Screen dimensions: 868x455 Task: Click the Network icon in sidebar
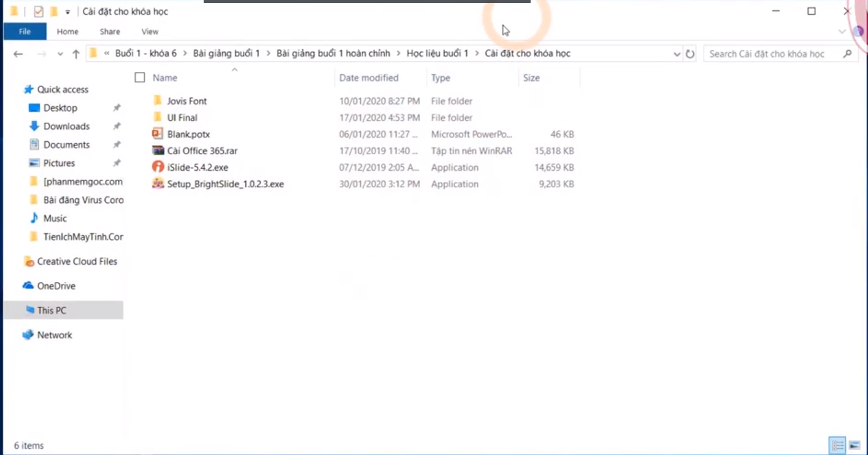(28, 335)
